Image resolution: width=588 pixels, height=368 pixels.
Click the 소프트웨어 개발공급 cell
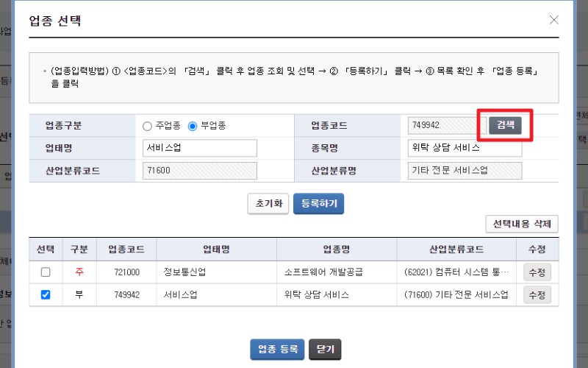point(337,272)
